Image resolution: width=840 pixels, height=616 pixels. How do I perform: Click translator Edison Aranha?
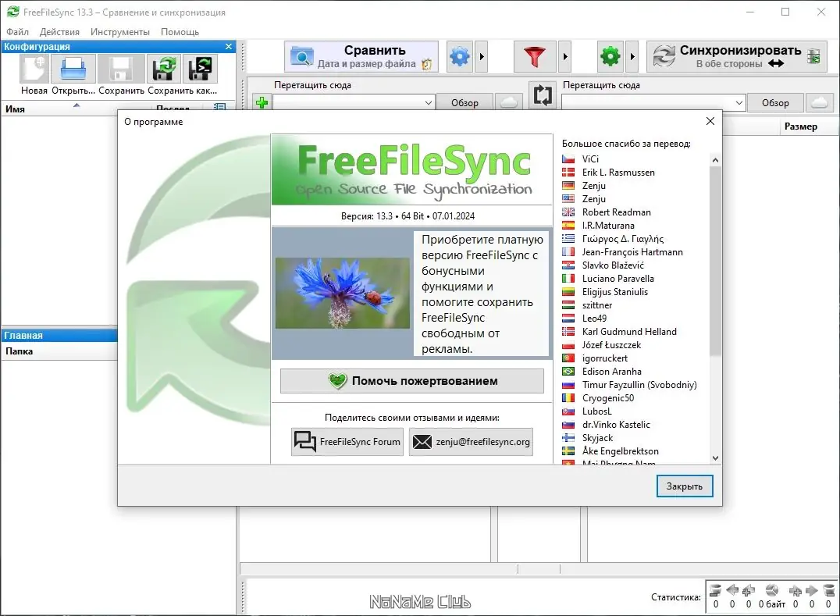pos(612,371)
